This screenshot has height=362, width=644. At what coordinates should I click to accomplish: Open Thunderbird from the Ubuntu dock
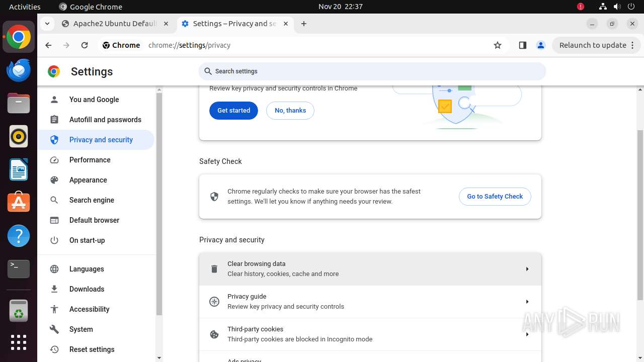tap(19, 70)
